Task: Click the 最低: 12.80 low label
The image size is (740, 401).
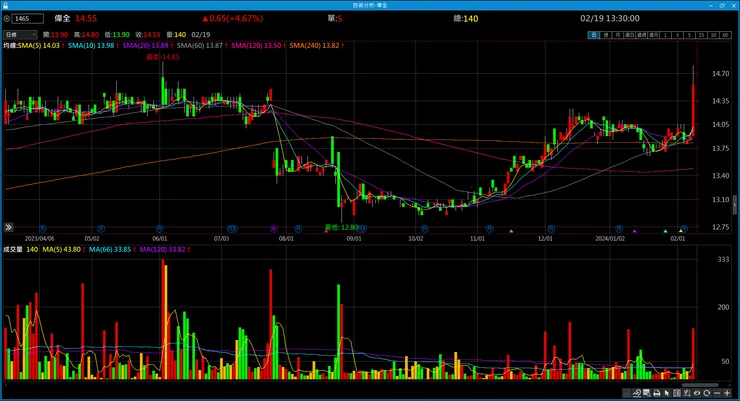Action: tap(341, 227)
